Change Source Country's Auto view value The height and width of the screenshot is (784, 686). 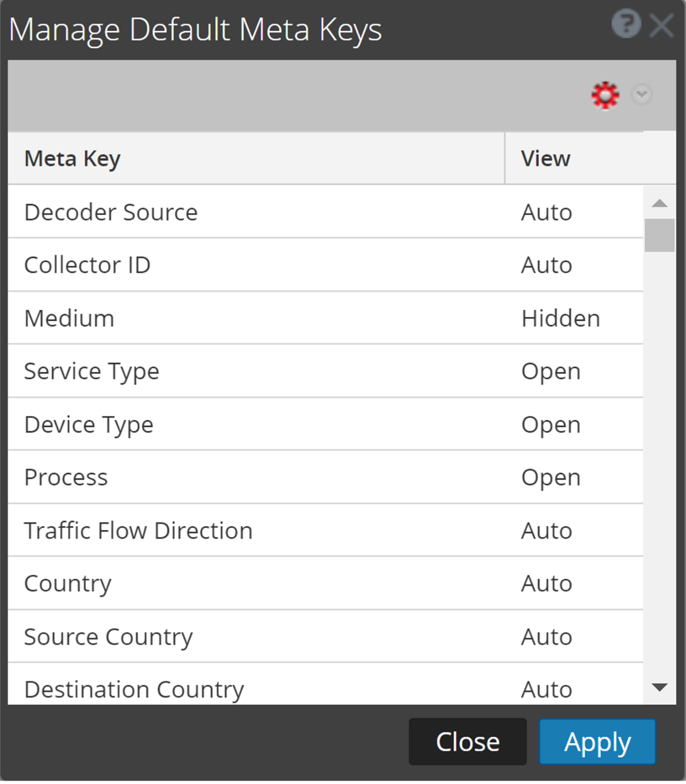[546, 637]
